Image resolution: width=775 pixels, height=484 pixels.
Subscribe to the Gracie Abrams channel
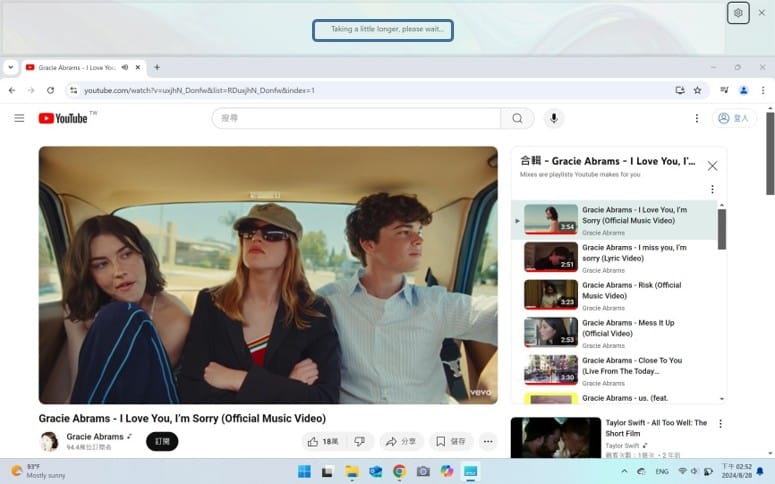162,441
